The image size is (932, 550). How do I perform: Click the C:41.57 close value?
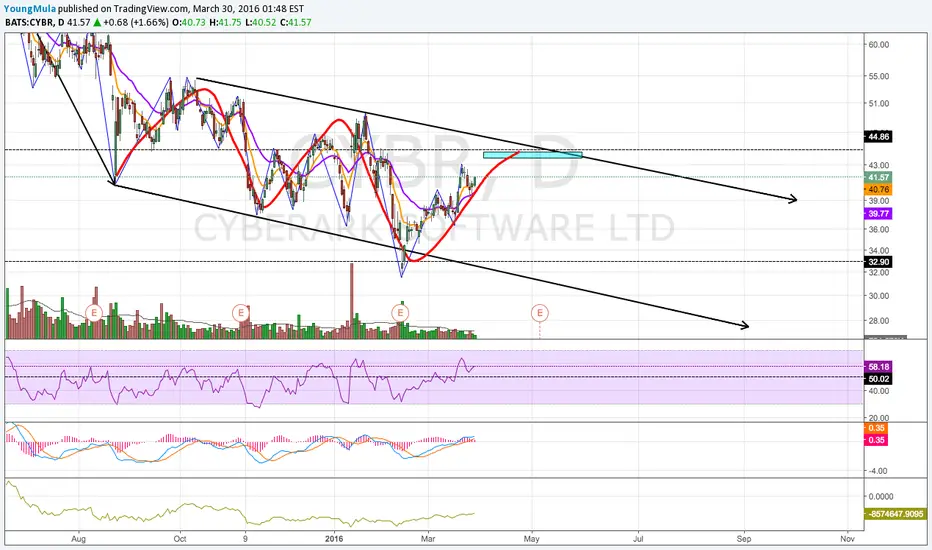(x=295, y=22)
